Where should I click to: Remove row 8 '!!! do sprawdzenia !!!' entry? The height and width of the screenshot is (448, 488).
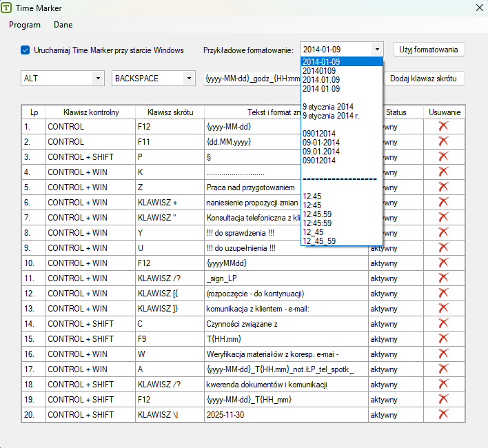coord(443,232)
